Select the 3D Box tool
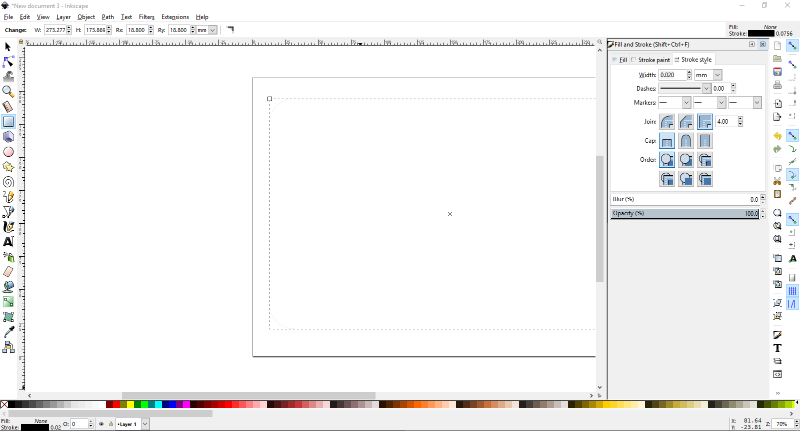 [8, 137]
